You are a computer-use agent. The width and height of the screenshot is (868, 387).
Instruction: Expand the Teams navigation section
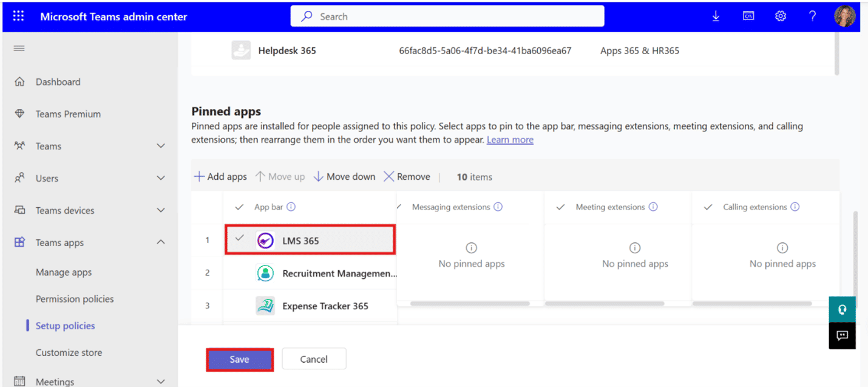[161, 146]
